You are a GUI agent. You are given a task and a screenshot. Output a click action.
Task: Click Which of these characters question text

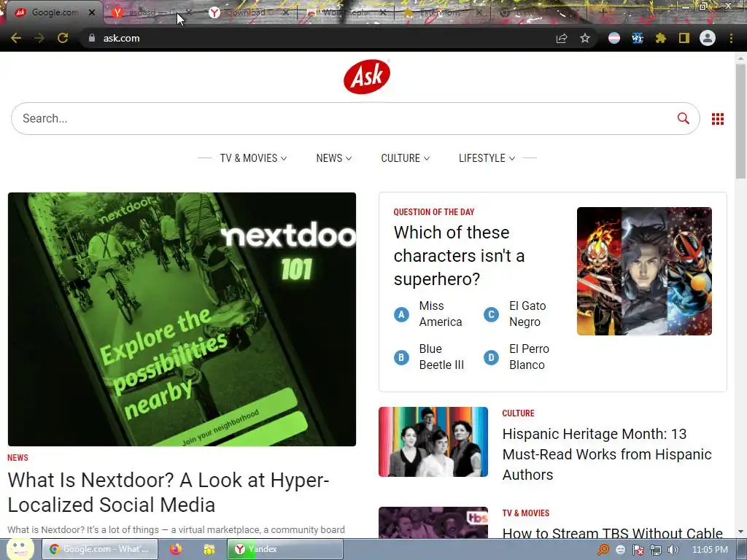(459, 256)
